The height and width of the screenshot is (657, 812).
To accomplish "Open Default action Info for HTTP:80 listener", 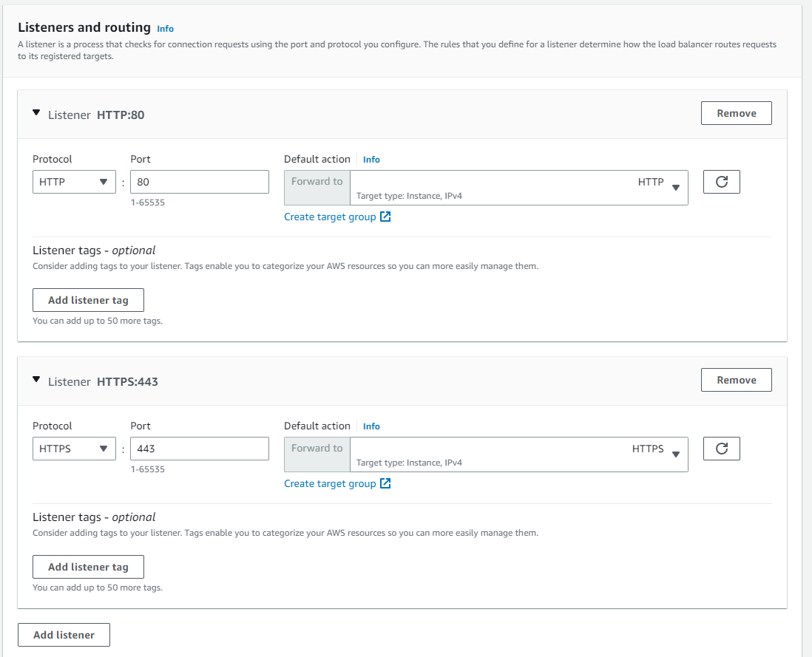I will tap(371, 160).
